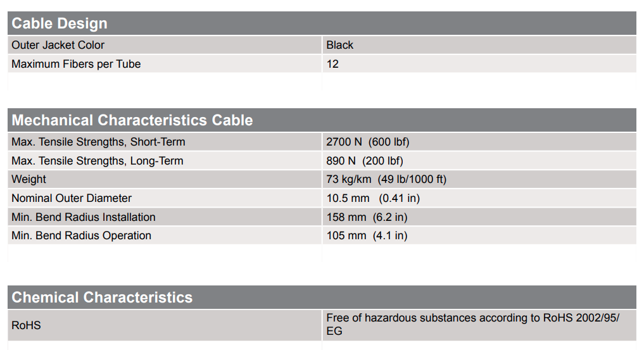Click the Nominal Outer Diameter label
This screenshot has height=350, width=644.
[72, 198]
